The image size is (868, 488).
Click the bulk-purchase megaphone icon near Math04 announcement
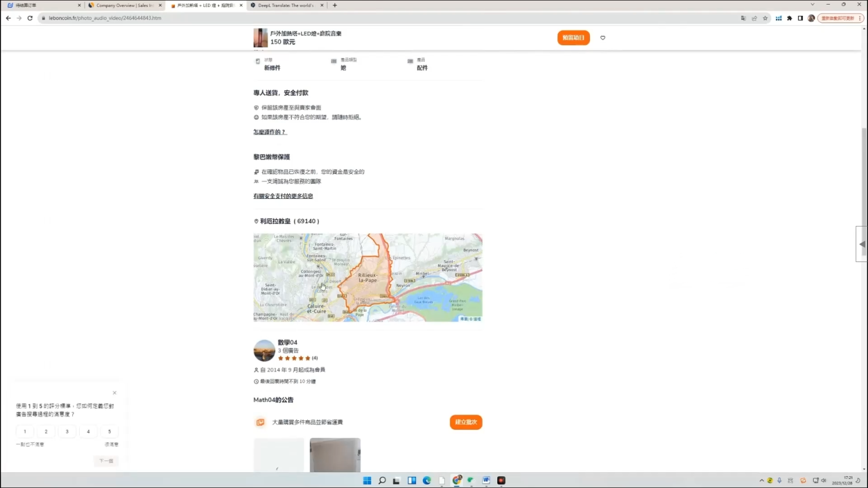[x=260, y=422]
